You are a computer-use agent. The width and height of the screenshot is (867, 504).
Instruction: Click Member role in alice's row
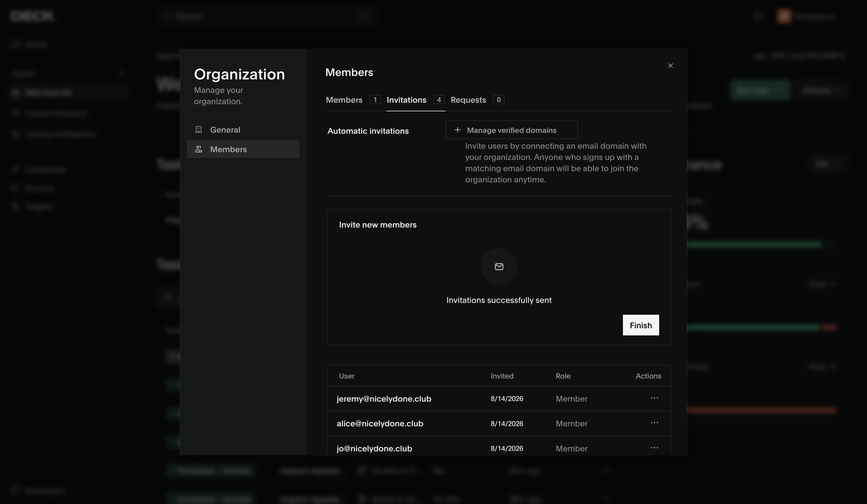[571, 423]
